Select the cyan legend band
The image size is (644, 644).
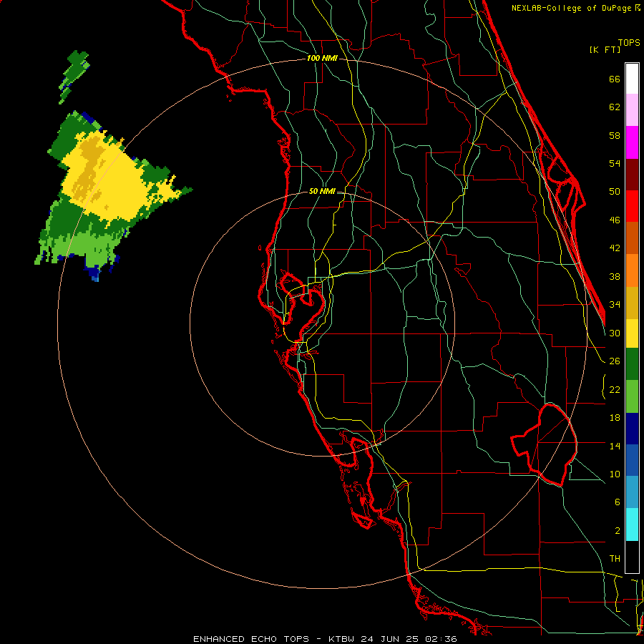pyautogui.click(x=632, y=525)
